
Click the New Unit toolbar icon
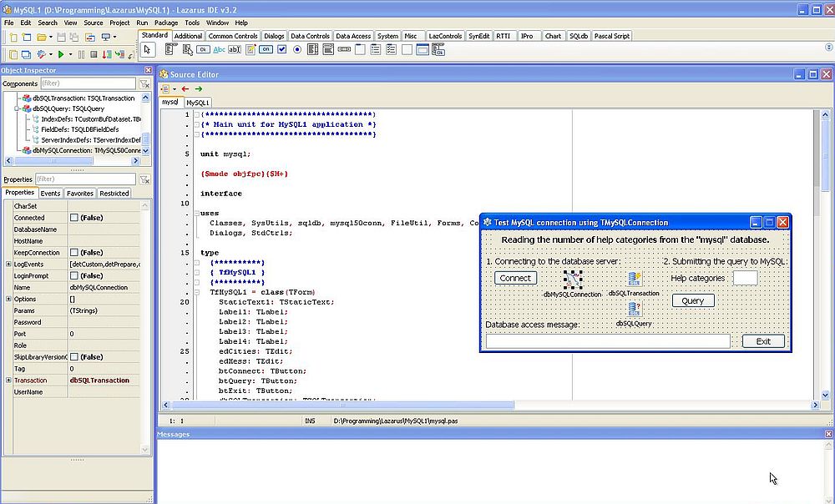(13, 38)
